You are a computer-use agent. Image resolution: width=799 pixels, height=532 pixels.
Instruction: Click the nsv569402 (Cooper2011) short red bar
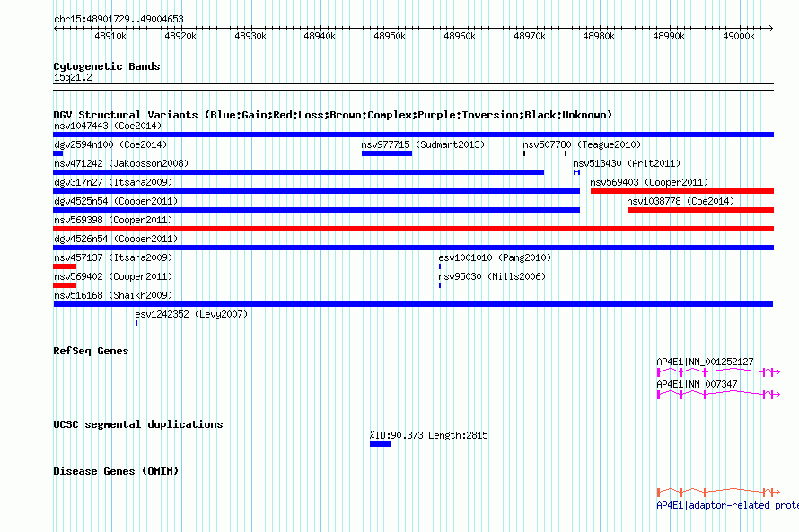[x=65, y=285]
